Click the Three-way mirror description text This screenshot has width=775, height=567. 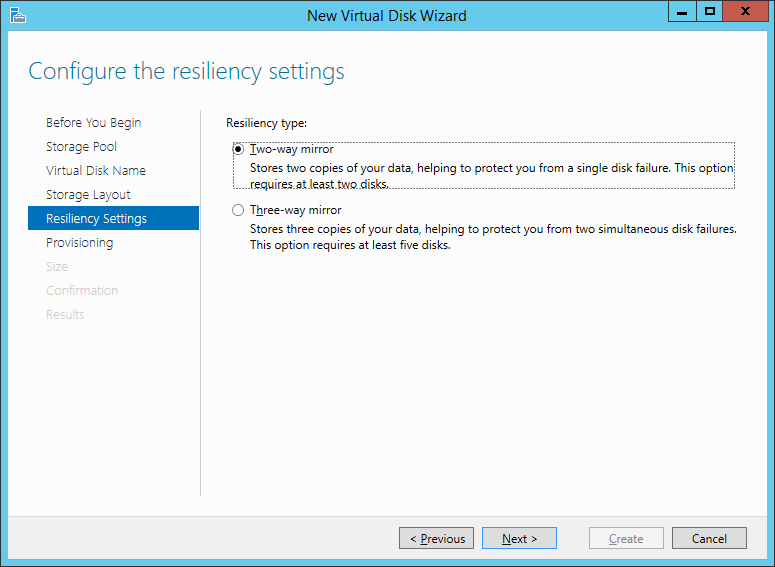(493, 237)
